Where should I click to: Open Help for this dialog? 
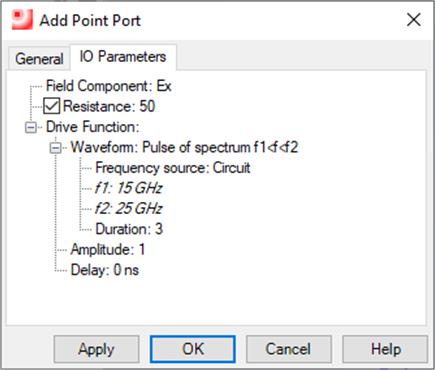385,349
